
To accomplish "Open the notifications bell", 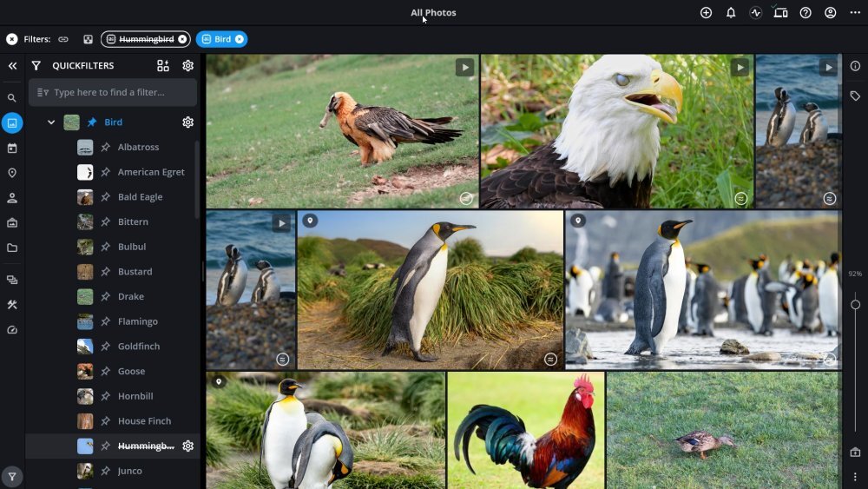I will pos(731,13).
